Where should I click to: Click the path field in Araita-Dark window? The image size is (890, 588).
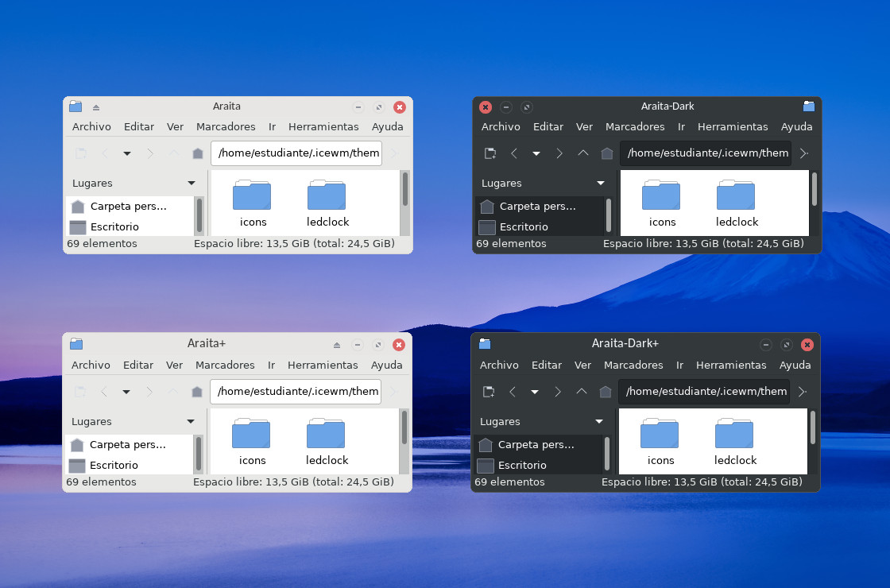(706, 153)
